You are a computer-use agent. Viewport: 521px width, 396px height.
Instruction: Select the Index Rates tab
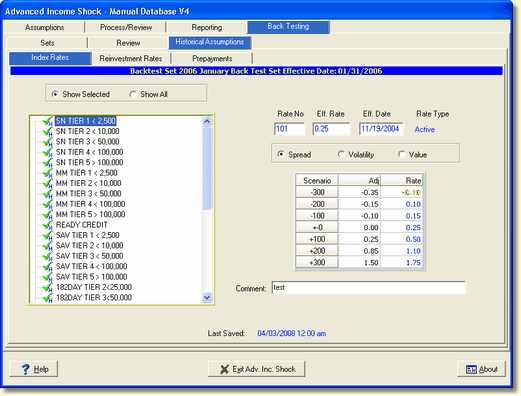point(50,58)
